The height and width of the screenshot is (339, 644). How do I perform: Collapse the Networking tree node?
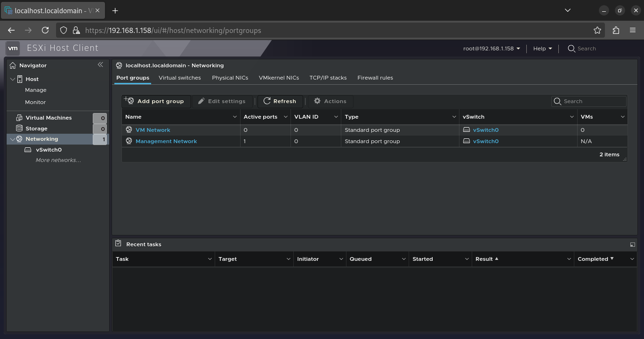pyautogui.click(x=13, y=139)
